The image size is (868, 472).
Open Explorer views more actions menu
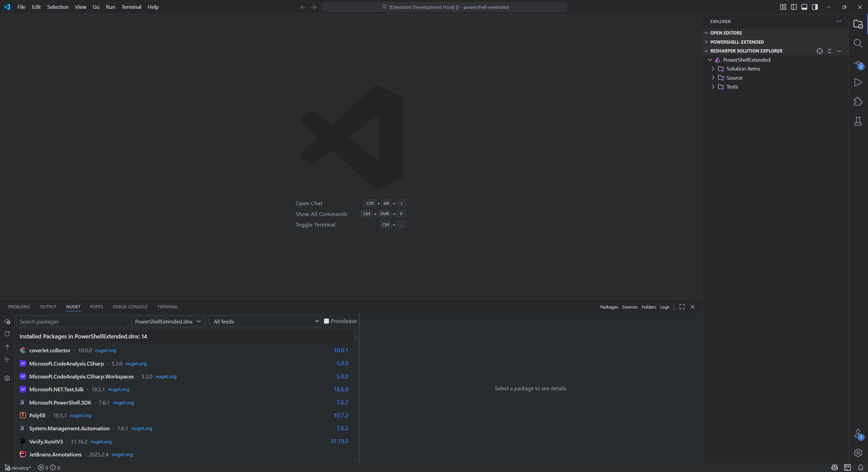tap(839, 21)
